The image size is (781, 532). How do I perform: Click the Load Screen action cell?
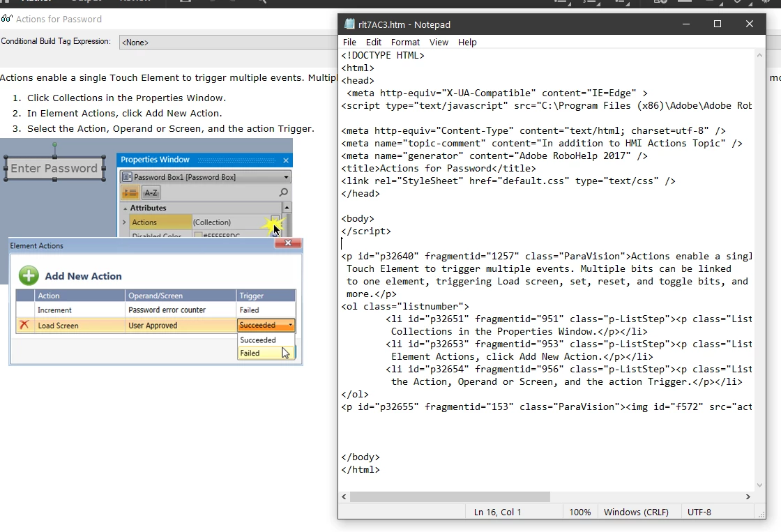pos(79,326)
